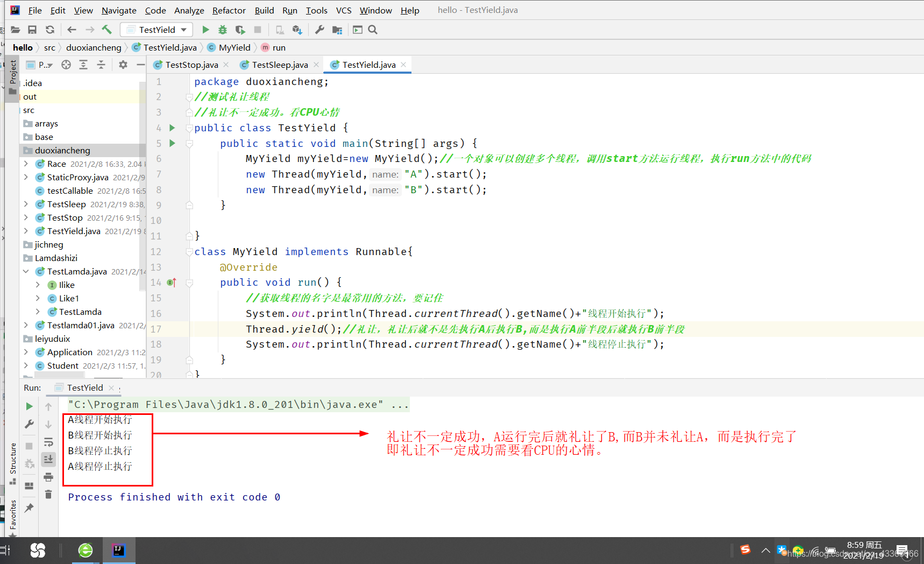Start debugging with the bug icon
924x564 pixels.
223,30
